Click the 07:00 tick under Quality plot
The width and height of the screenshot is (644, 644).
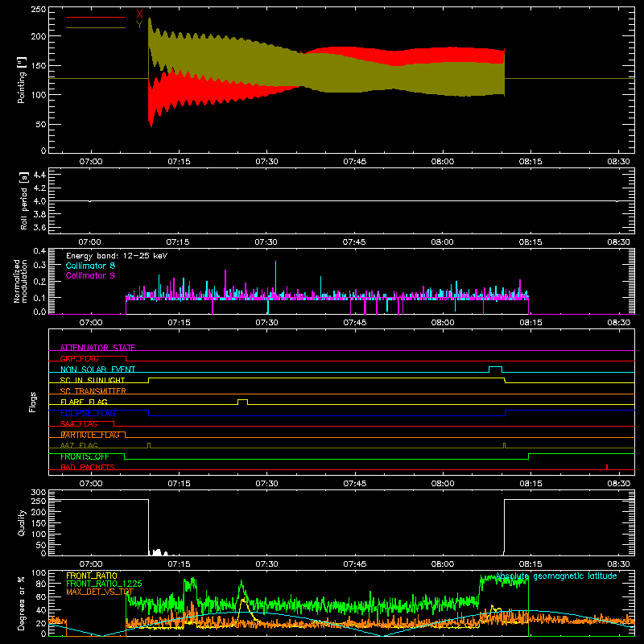(x=91, y=564)
